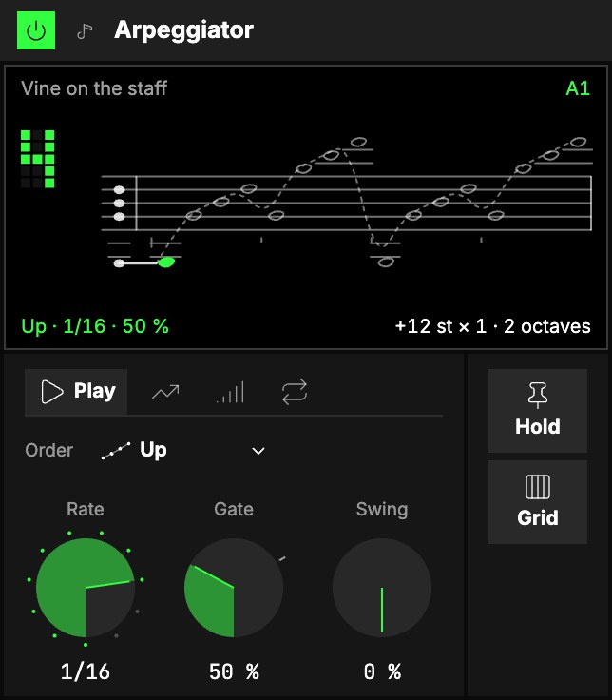
Task: Click the Order label
Action: click(x=49, y=451)
